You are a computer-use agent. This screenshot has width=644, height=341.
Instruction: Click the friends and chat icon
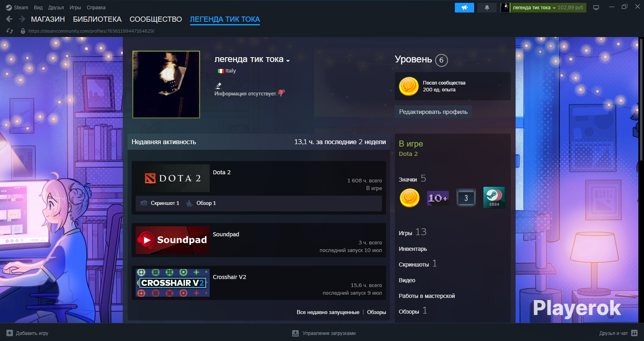[x=634, y=333]
